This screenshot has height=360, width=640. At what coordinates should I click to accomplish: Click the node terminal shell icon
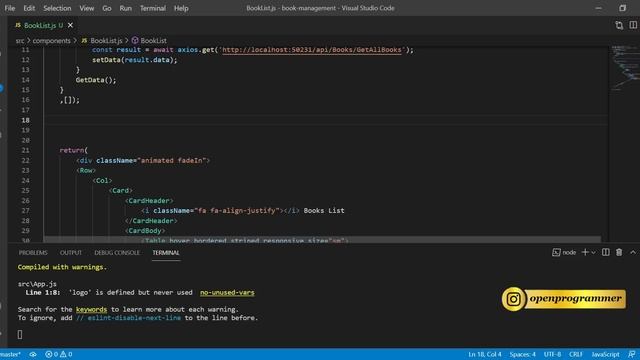click(x=556, y=253)
